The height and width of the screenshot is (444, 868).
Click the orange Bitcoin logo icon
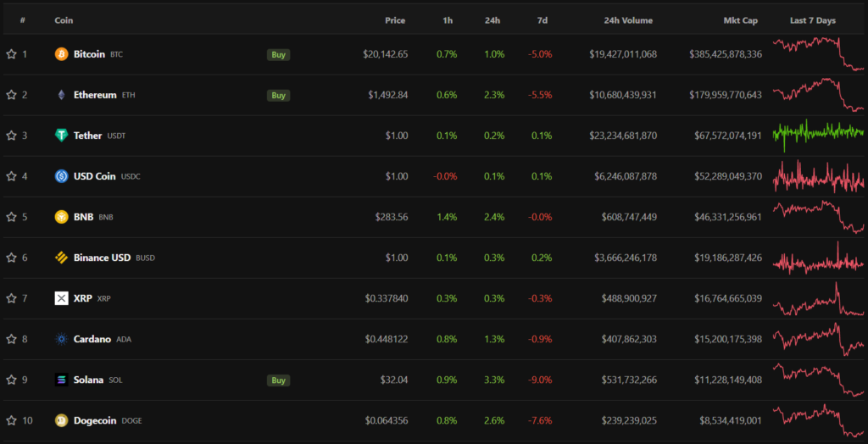click(61, 54)
